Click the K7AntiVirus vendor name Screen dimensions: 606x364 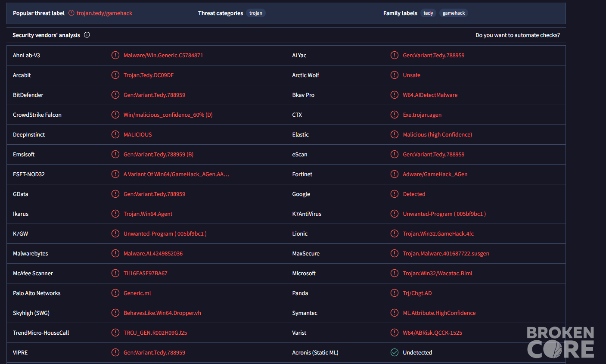(x=307, y=214)
